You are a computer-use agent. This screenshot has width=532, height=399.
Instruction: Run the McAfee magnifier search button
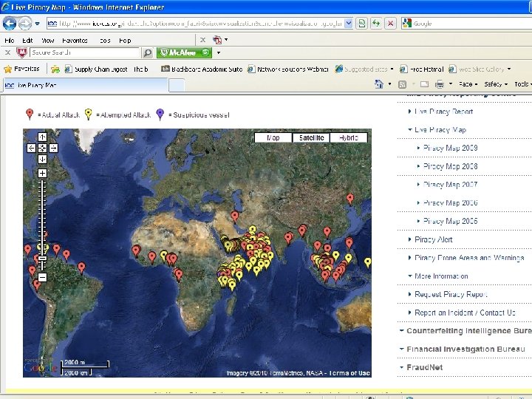coord(147,52)
